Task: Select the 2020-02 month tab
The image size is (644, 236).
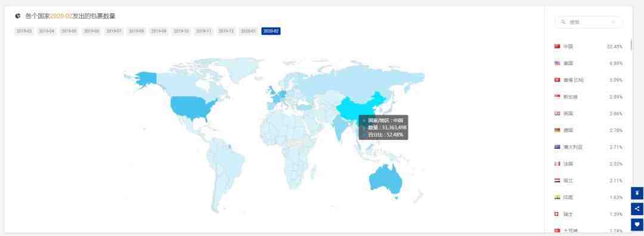Action: [x=271, y=31]
